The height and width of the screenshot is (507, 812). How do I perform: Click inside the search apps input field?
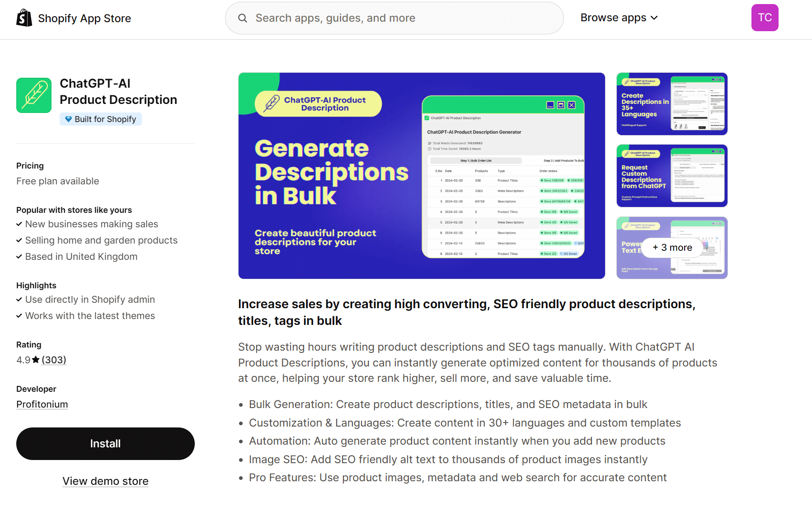pos(393,18)
